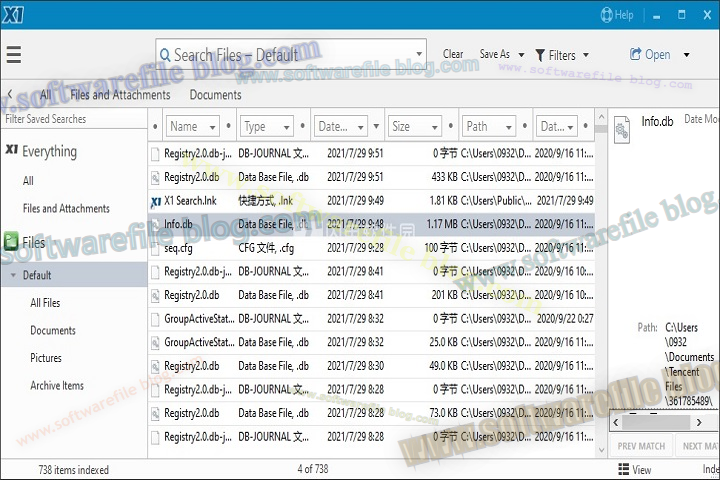Open Help from the title bar
The height and width of the screenshot is (480, 720).
617,15
